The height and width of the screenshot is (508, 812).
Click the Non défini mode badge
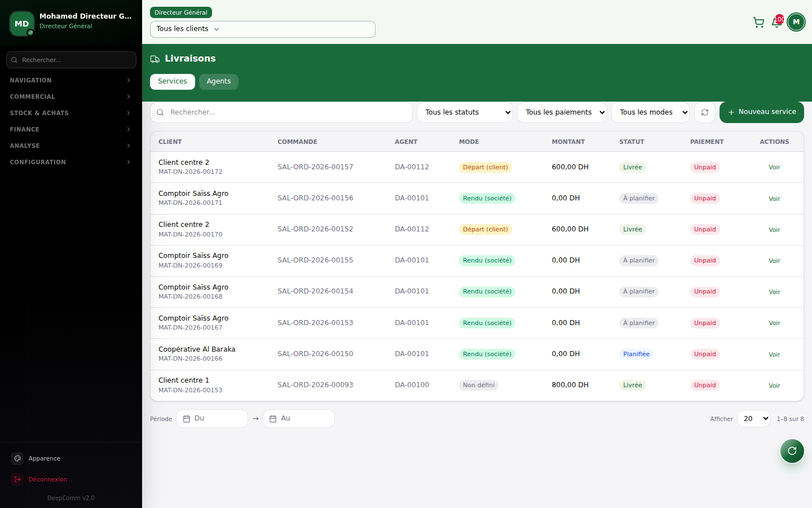point(479,386)
